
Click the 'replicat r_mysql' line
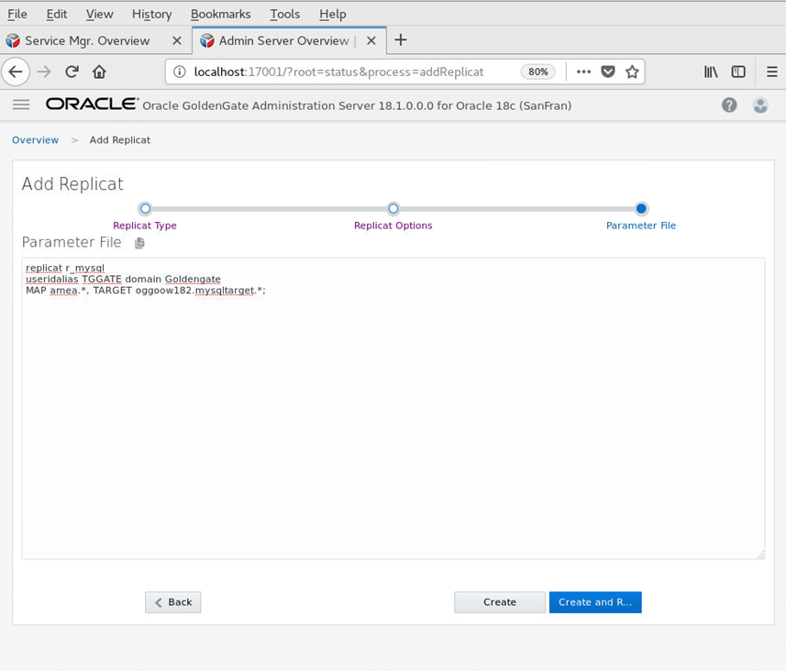click(x=65, y=268)
